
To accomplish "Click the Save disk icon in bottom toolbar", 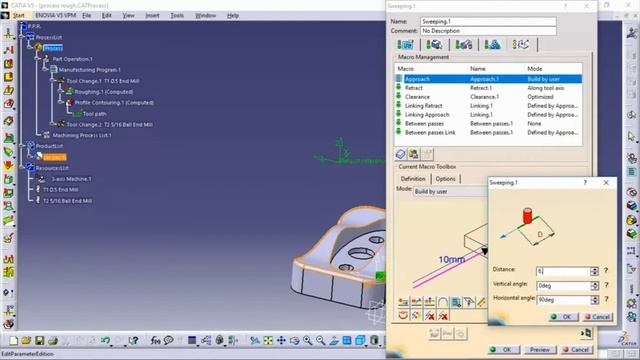I will [40, 340].
